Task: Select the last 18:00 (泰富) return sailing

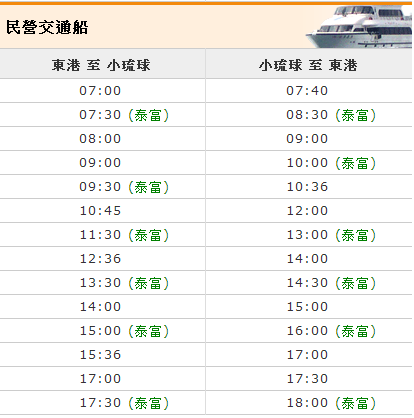Action: (331, 403)
